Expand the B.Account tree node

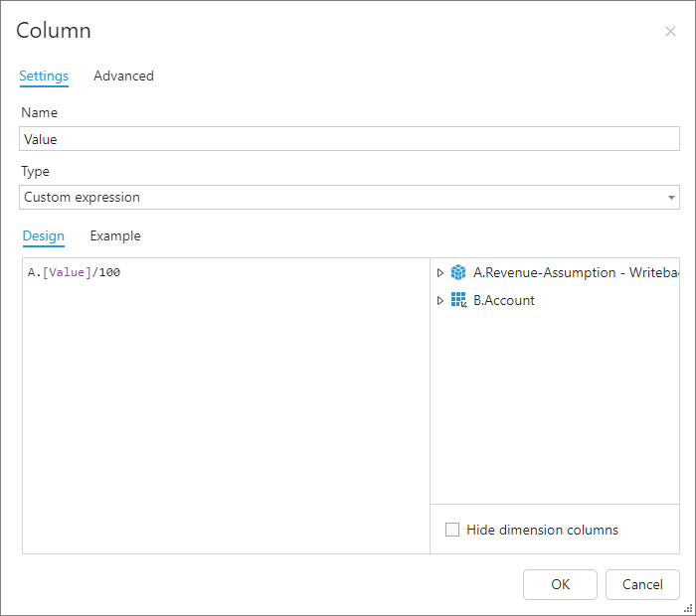point(440,300)
